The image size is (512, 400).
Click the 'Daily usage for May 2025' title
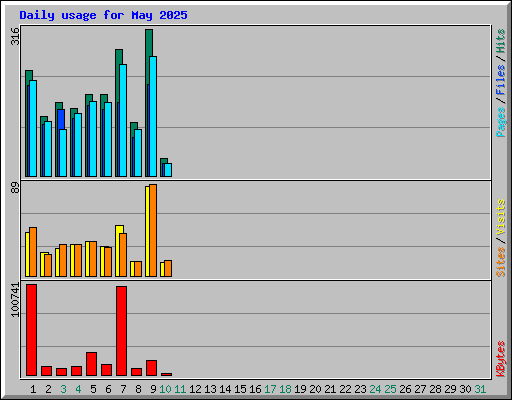click(x=103, y=15)
